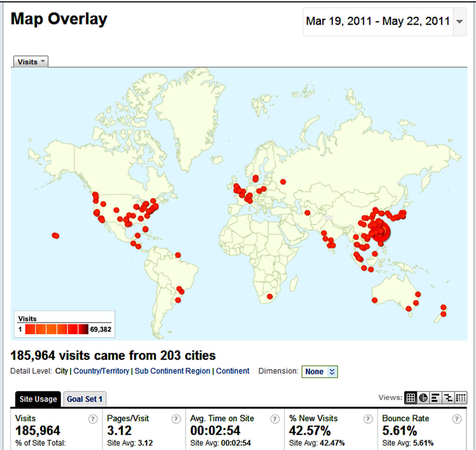Click the 'Site Avg: 42.47%' text
The image size is (476, 450).
point(316,443)
